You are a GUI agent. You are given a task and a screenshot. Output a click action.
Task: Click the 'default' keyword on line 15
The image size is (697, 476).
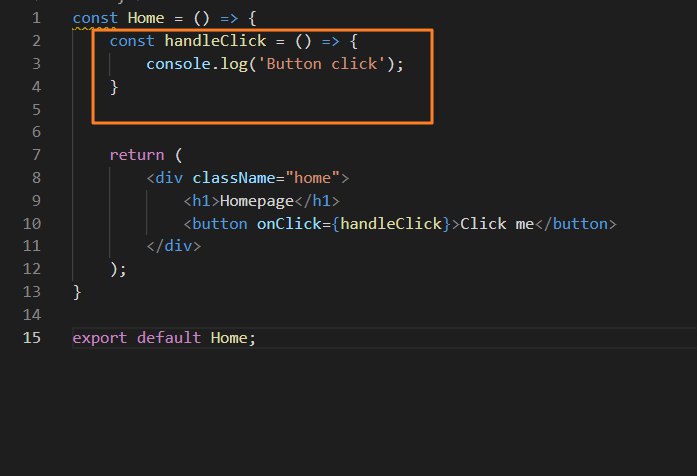pyautogui.click(x=169, y=338)
